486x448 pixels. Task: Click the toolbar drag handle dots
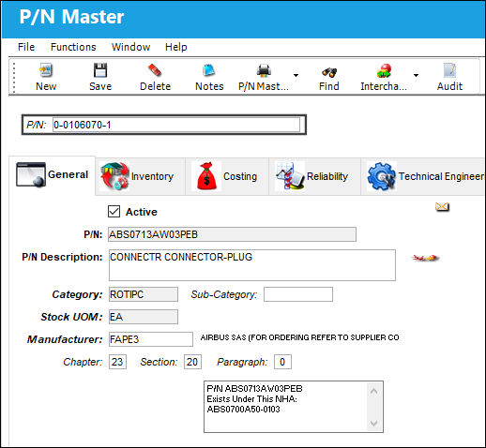click(x=14, y=77)
